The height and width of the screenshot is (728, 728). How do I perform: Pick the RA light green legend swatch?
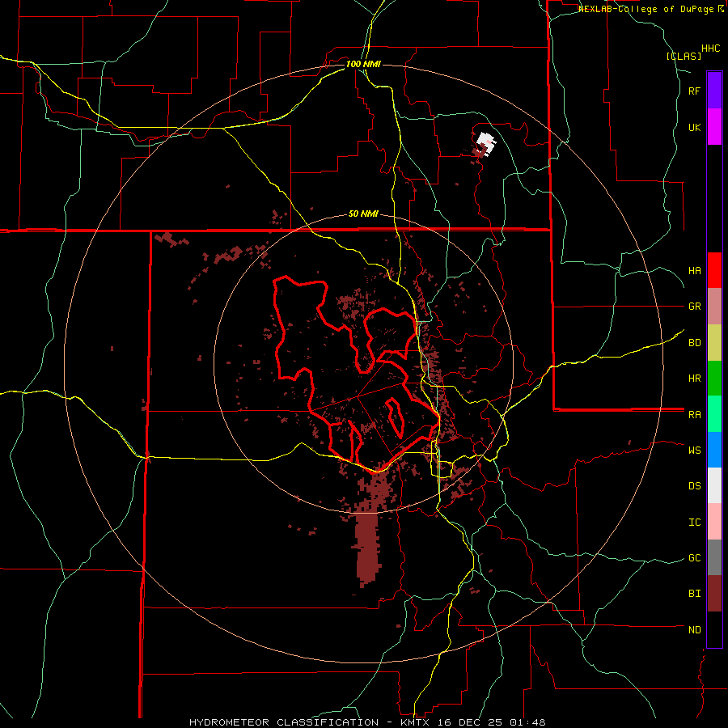(x=714, y=414)
